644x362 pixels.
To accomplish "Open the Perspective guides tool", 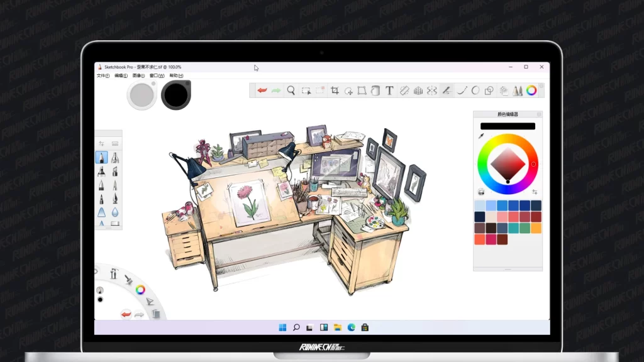I will (418, 90).
